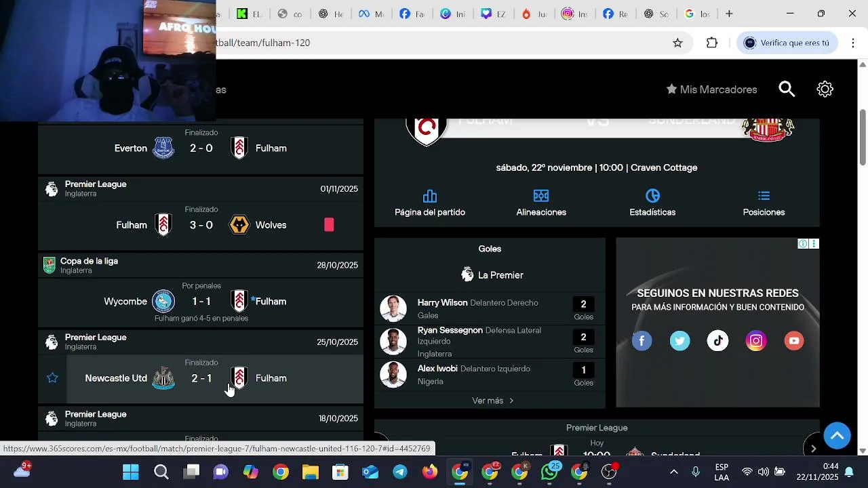Click the address bar URL field

click(441, 43)
